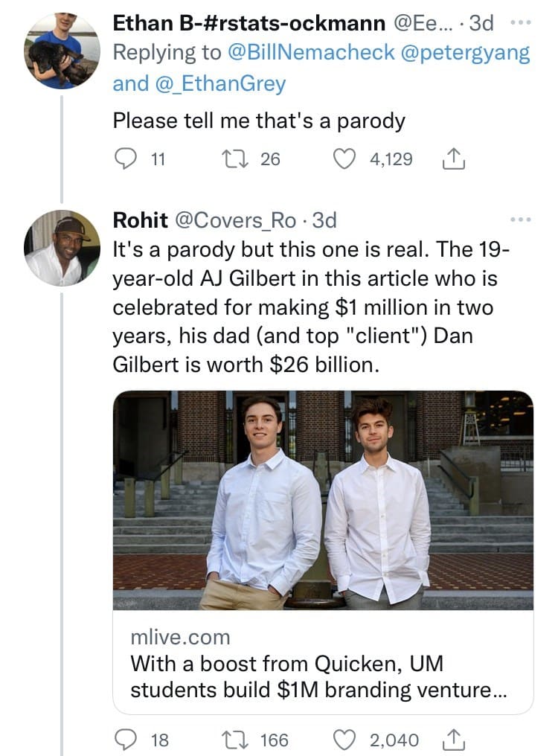View Rohit's profile avatar
The width and height of the screenshot is (558, 756).
point(62,248)
